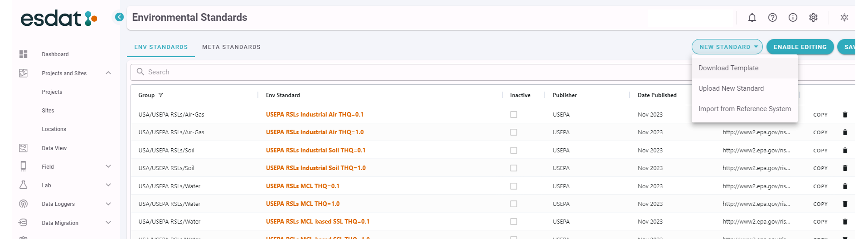
Task: Copy the Industrial Air THQ=0.1 standard
Action: [820, 115]
